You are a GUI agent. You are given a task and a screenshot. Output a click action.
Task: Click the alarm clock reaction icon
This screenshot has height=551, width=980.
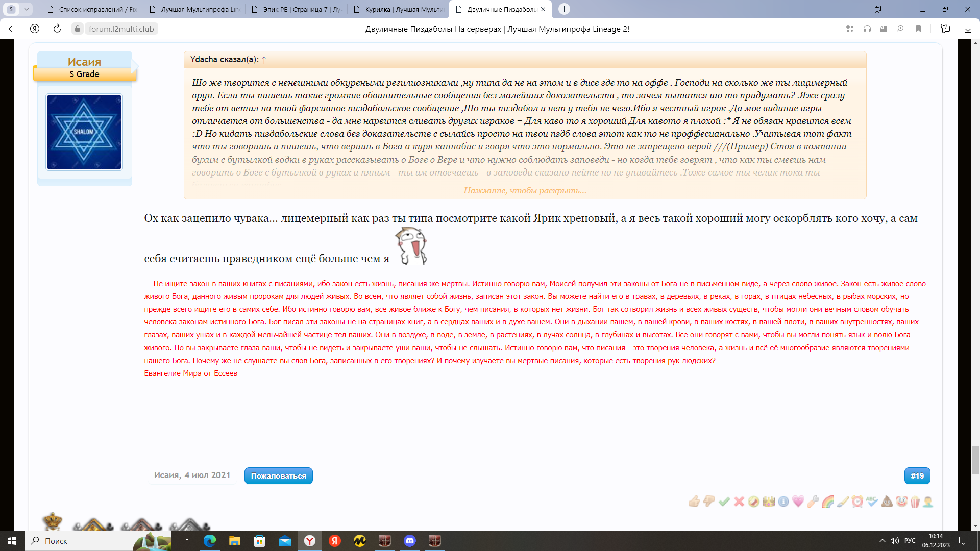pyautogui.click(x=857, y=502)
